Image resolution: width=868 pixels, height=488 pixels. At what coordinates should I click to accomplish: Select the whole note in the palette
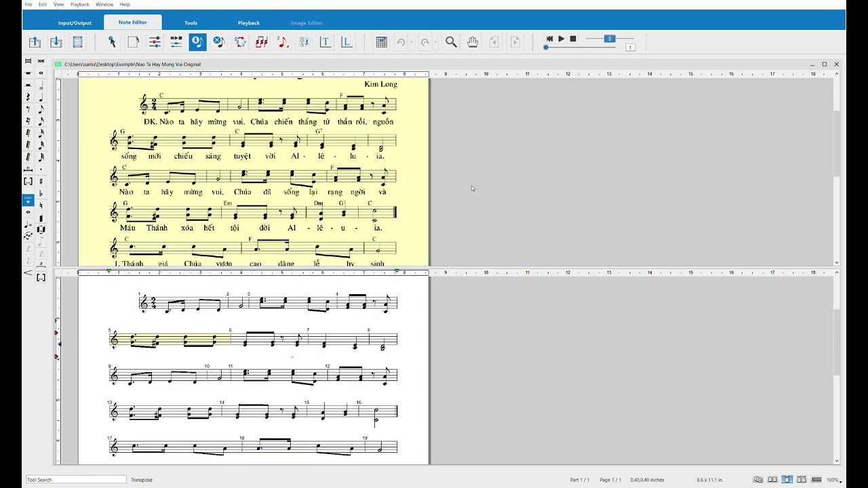point(41,73)
